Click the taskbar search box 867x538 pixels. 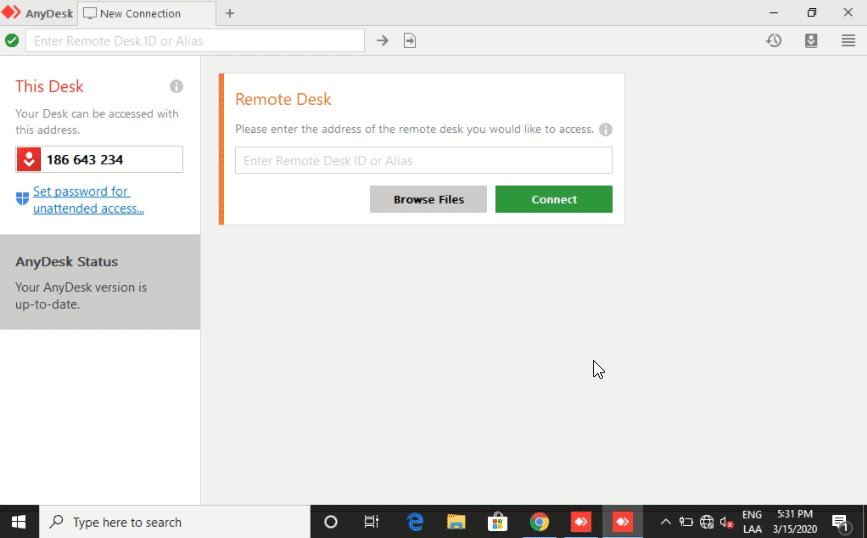(x=175, y=521)
